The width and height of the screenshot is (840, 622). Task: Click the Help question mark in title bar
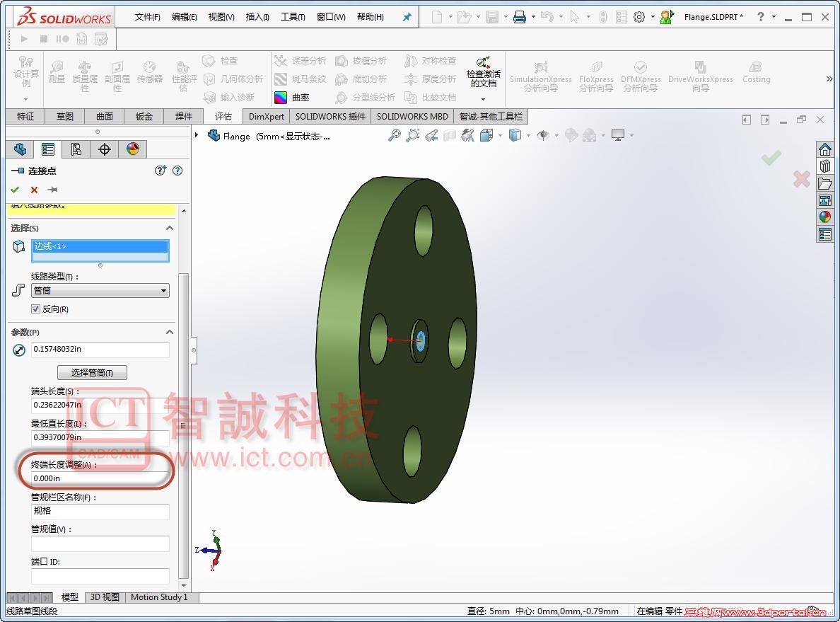click(x=761, y=17)
